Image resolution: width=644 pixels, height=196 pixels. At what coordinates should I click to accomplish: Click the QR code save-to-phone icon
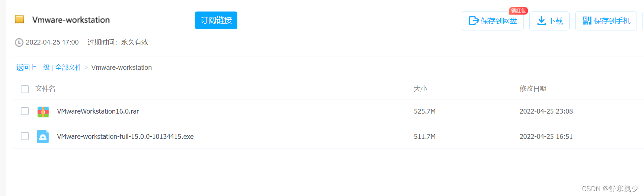(587, 21)
